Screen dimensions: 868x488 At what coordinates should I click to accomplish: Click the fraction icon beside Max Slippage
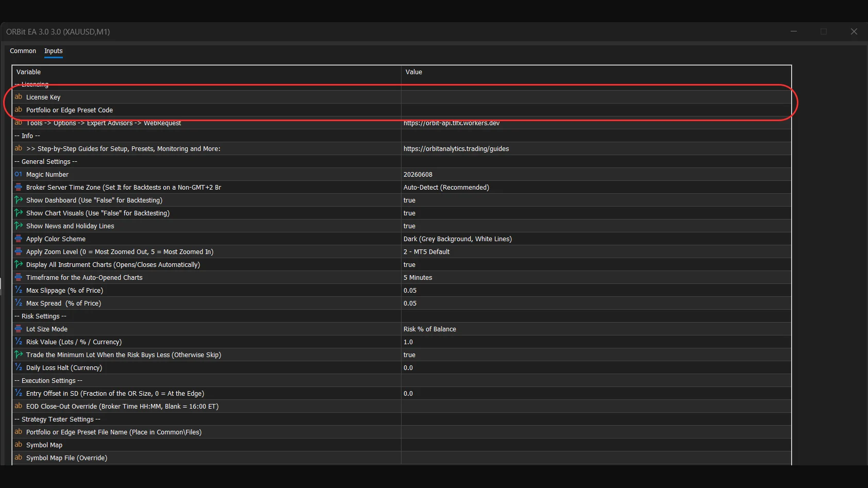tap(19, 290)
